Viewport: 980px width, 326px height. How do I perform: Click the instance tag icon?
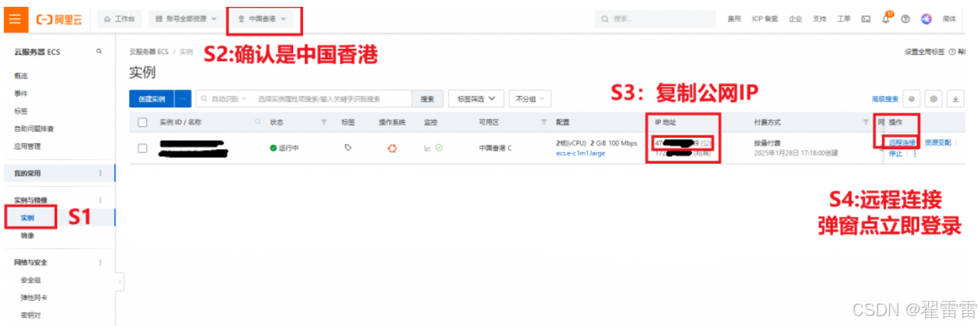pos(348,148)
